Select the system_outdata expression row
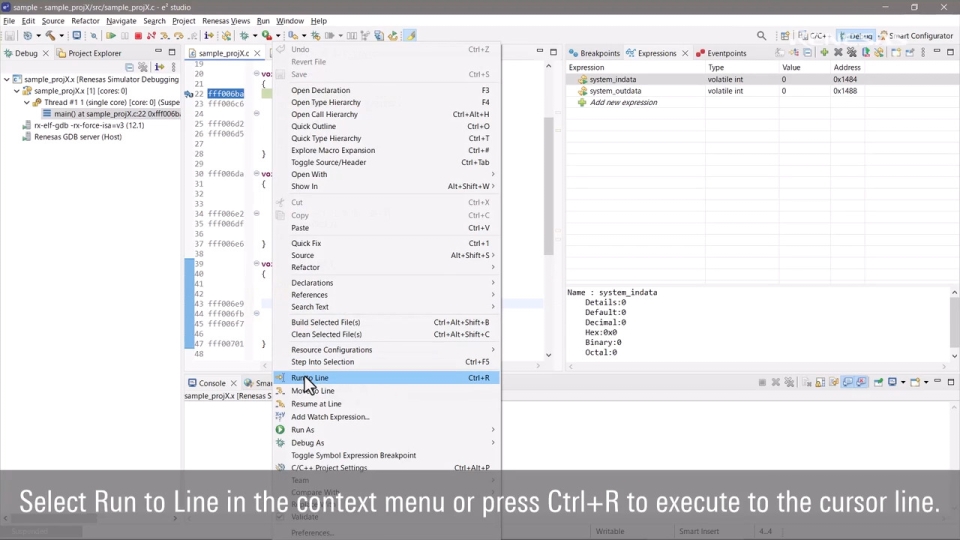 [762, 91]
